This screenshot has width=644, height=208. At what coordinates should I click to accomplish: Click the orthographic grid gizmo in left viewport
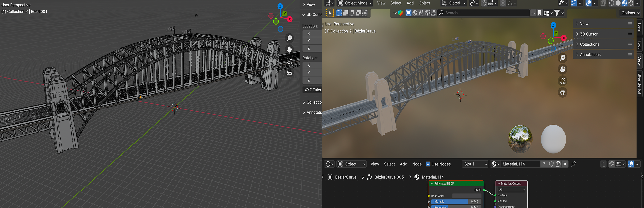[x=289, y=72]
